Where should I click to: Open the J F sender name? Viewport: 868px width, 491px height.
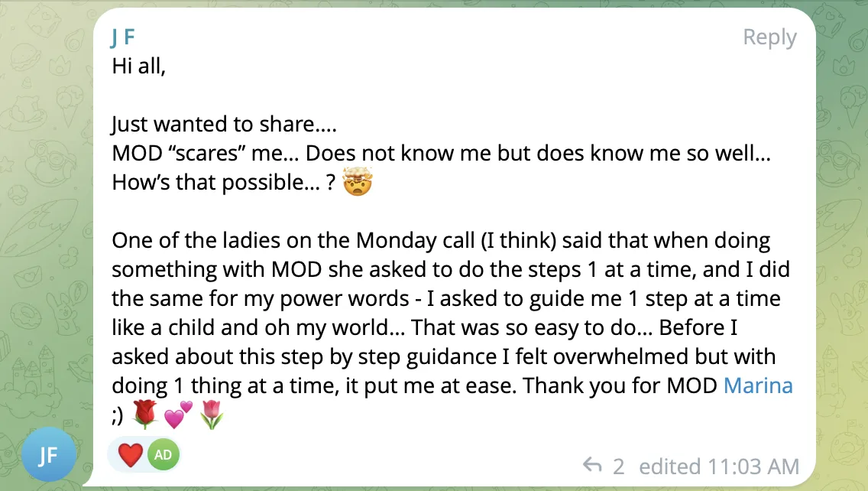click(x=123, y=37)
